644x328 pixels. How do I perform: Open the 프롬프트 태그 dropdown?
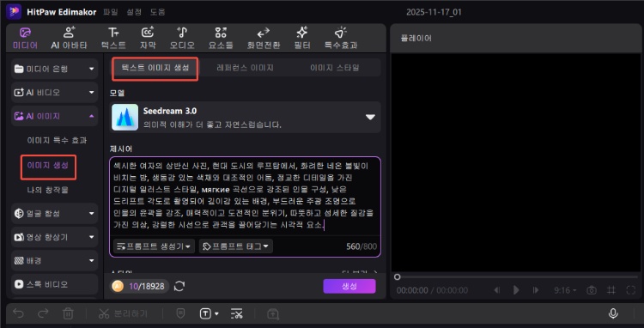[x=236, y=246]
